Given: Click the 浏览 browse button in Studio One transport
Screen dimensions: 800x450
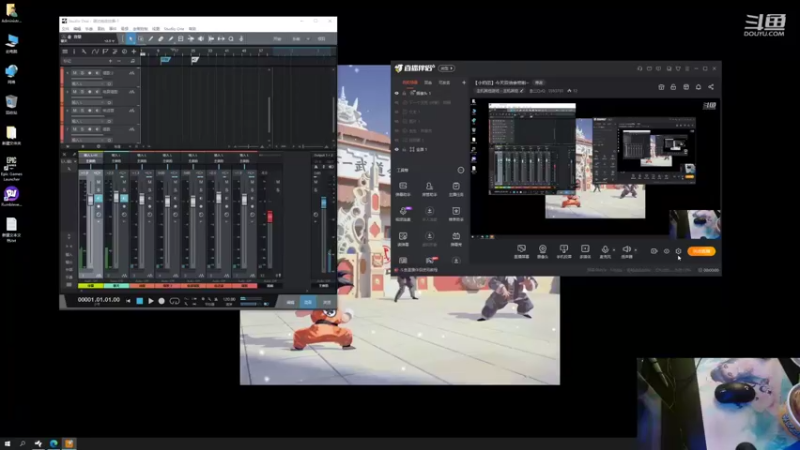Looking at the screenshot, I should (327, 302).
